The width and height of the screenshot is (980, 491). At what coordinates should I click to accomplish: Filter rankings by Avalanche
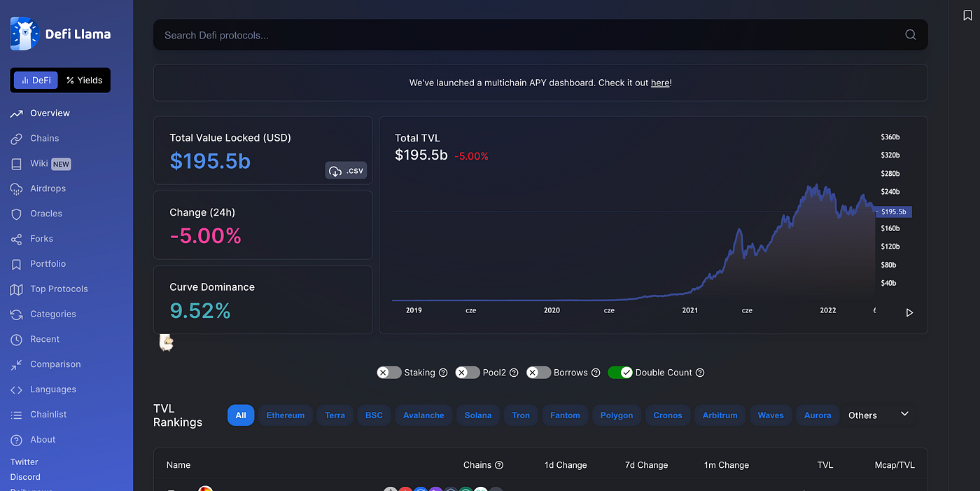tap(423, 415)
